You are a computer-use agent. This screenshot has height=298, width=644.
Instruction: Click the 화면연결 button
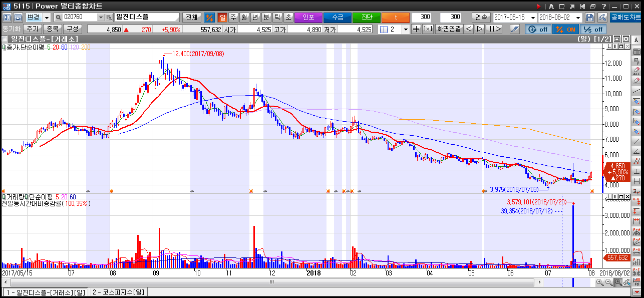tap(449, 29)
